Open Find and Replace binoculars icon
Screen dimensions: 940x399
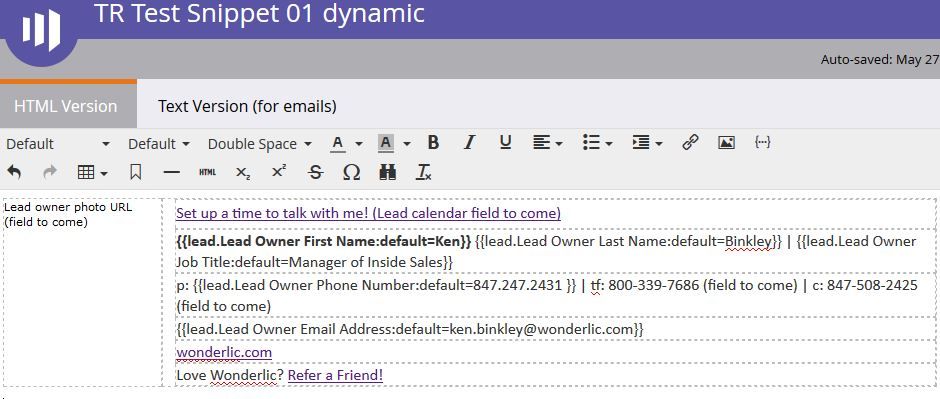(387, 173)
